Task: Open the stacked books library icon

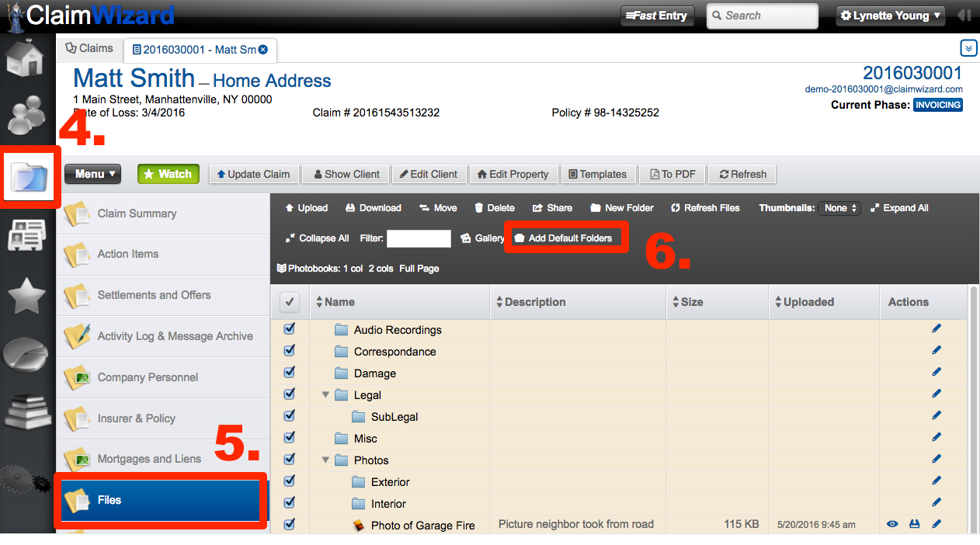Action: click(x=27, y=412)
